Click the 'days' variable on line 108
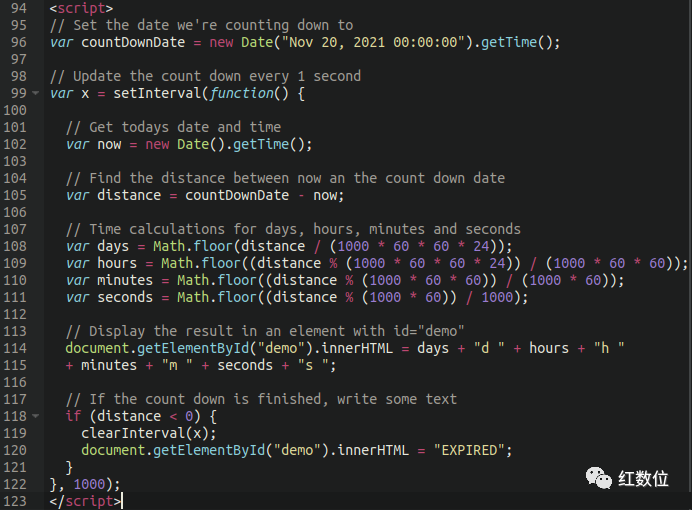 (113, 247)
